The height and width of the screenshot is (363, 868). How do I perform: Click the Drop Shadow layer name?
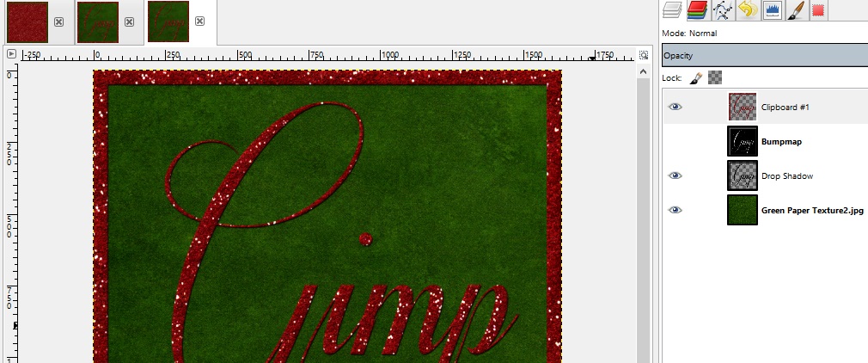pyautogui.click(x=787, y=175)
